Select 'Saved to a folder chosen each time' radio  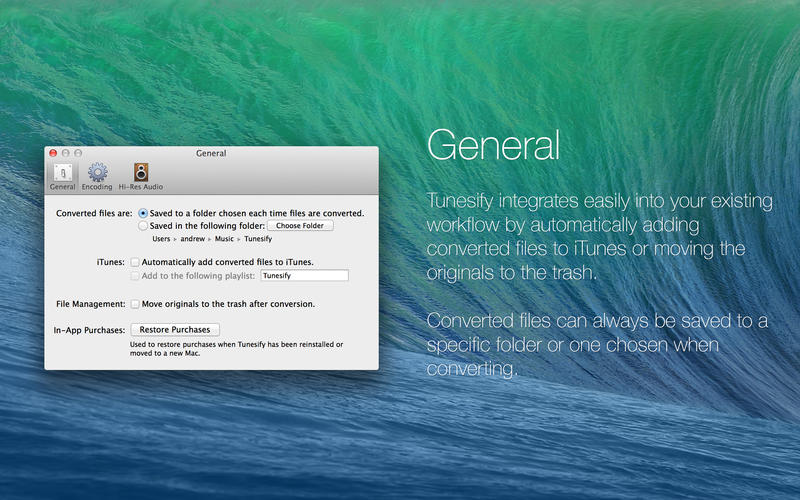coord(143,213)
